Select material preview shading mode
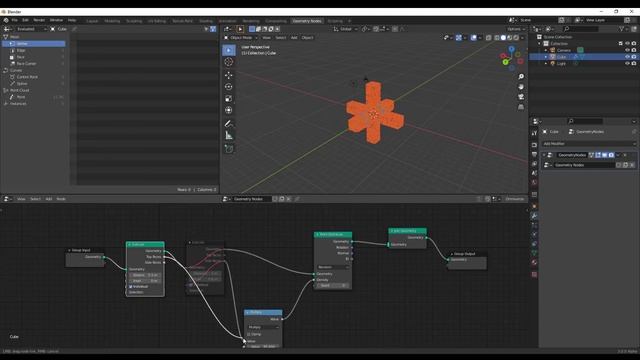The height and width of the screenshot is (360, 640). (x=509, y=38)
